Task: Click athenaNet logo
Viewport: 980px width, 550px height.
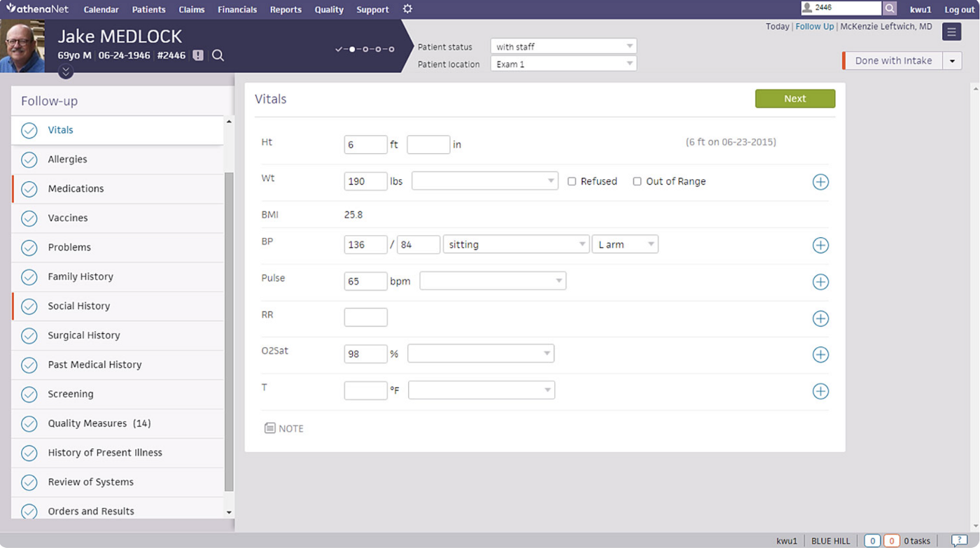Action: pyautogui.click(x=38, y=8)
